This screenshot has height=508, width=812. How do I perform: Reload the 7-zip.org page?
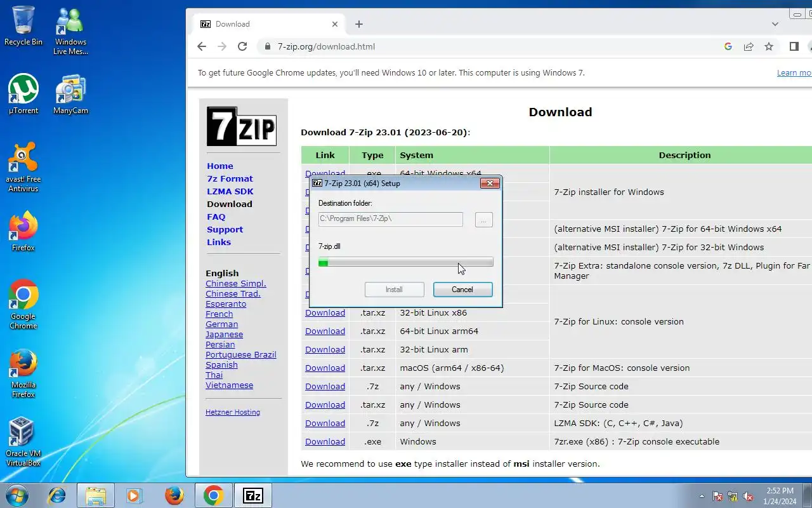242,46
